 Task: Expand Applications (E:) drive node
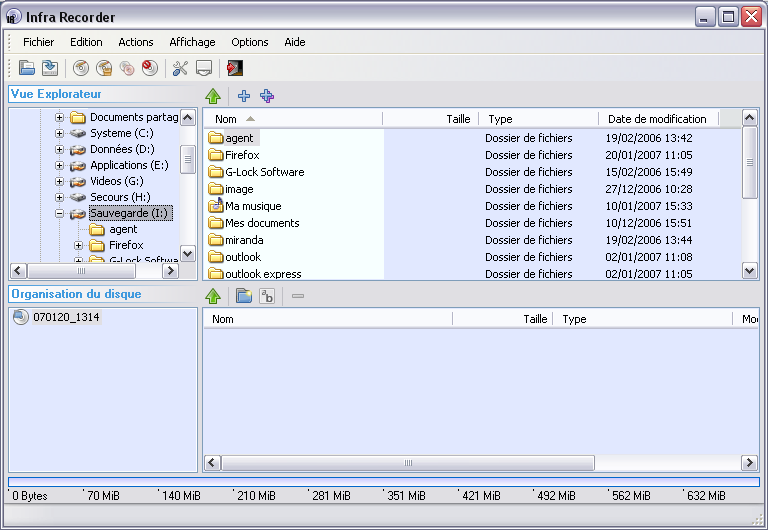pyautogui.click(x=59, y=166)
